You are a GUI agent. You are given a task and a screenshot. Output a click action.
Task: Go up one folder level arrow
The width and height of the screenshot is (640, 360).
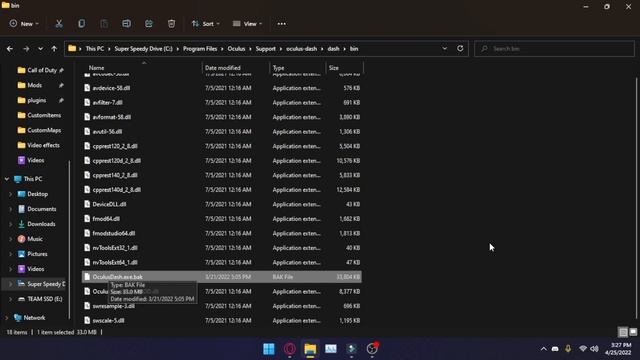[x=54, y=49]
